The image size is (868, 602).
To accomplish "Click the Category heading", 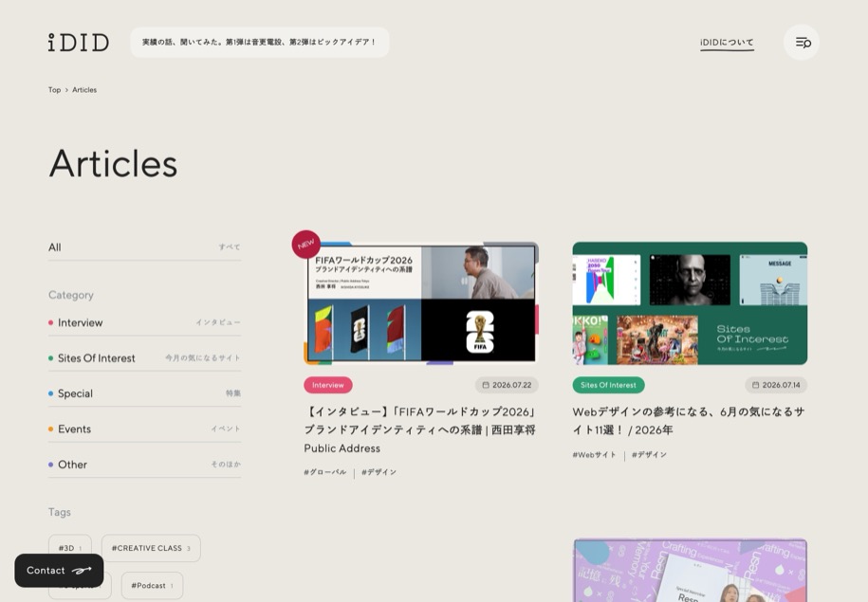I will click(71, 295).
